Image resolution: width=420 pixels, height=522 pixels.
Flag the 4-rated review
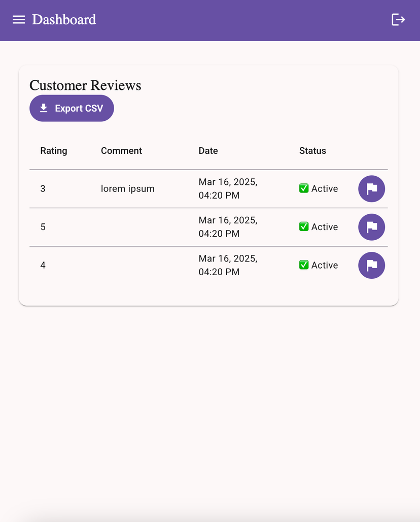click(371, 266)
